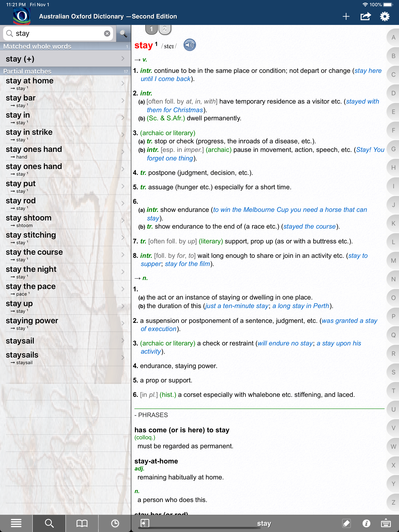Show the keyboard icon
This screenshot has width=399, height=532.
[386, 523]
